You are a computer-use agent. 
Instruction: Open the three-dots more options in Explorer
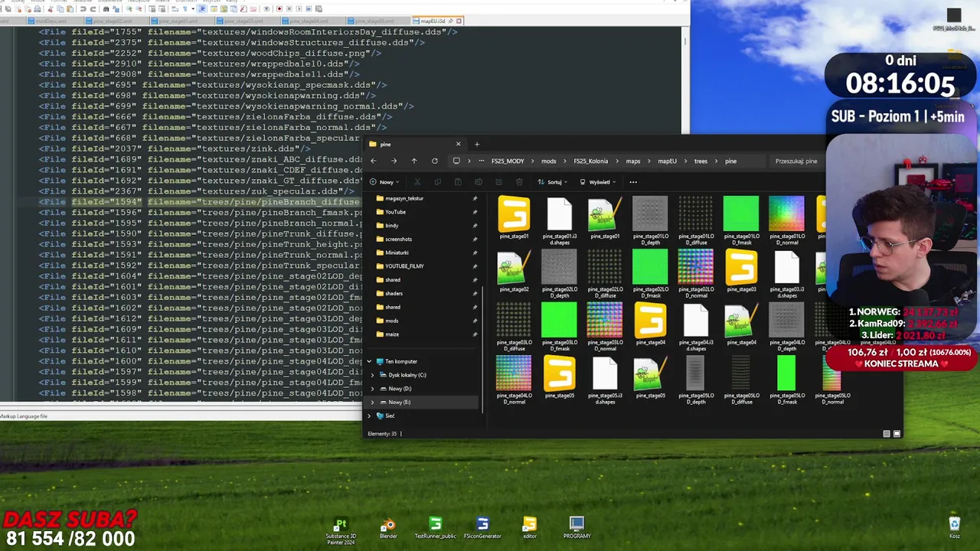coord(633,182)
